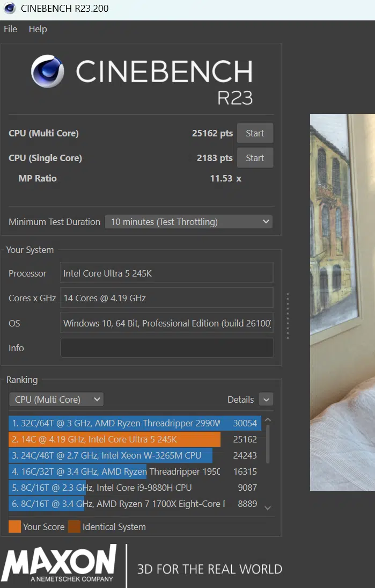Click the Details label in Ranking
The width and height of the screenshot is (375, 588).
(240, 400)
